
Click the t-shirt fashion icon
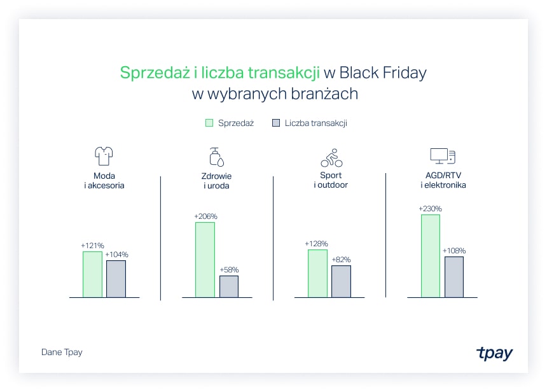coord(104,155)
